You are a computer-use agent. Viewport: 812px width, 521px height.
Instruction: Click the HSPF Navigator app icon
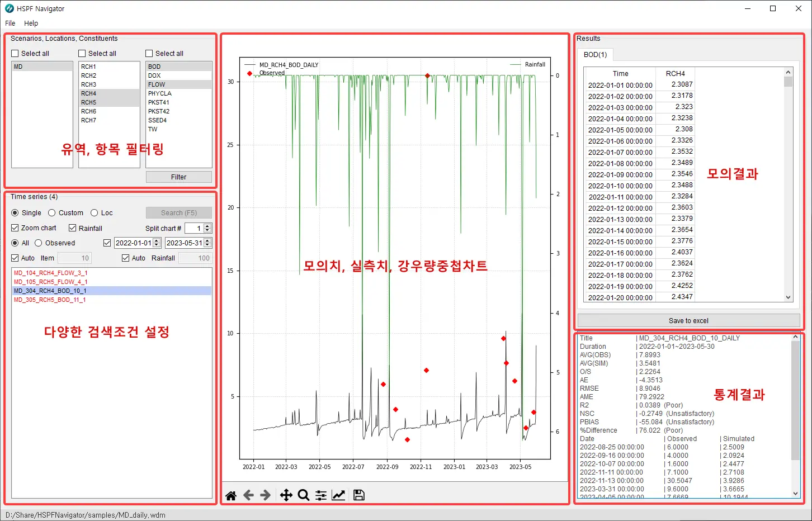[x=10, y=8]
